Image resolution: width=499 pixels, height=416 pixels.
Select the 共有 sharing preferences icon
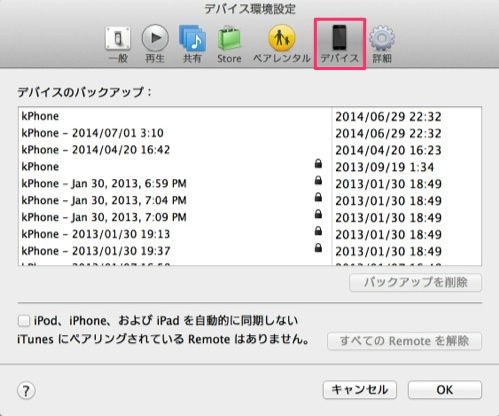(192, 44)
